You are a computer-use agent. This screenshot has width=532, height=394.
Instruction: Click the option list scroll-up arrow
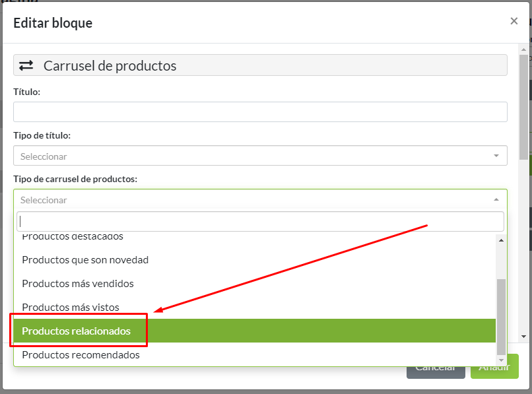[x=501, y=240]
